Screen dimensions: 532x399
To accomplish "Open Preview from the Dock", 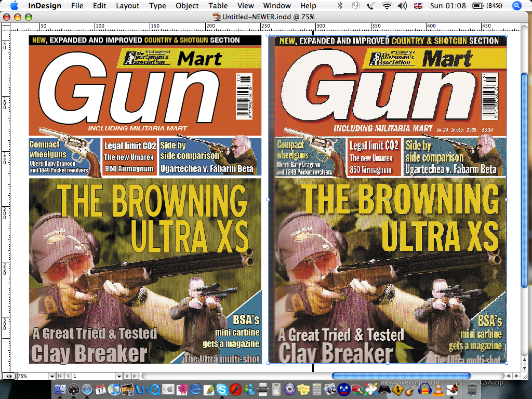I will (x=330, y=390).
